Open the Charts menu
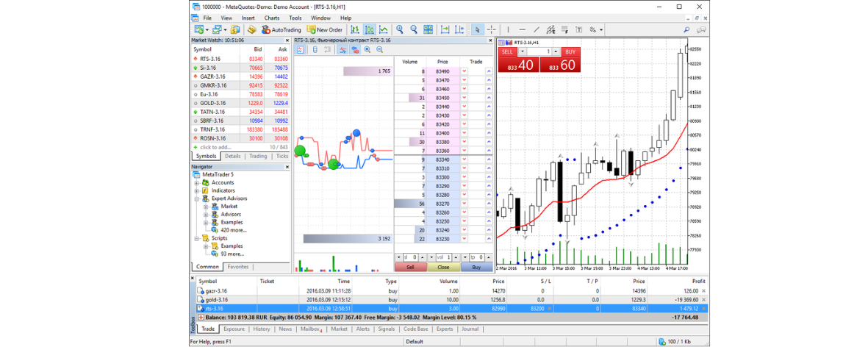The width and height of the screenshot is (868, 347). click(x=272, y=18)
